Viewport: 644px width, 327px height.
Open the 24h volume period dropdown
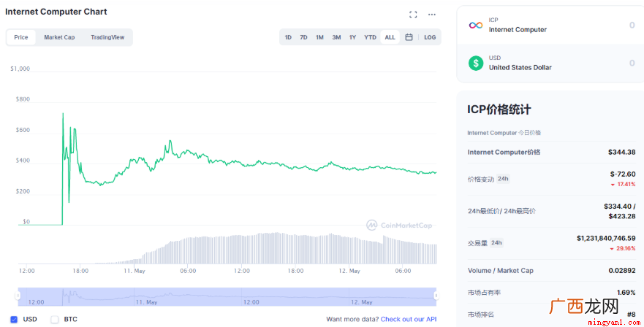[x=496, y=243]
